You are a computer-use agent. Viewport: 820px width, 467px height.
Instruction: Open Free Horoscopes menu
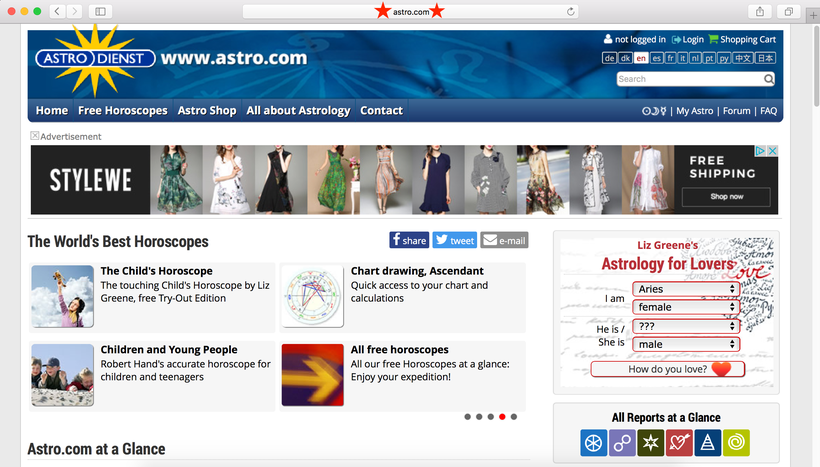coord(122,110)
